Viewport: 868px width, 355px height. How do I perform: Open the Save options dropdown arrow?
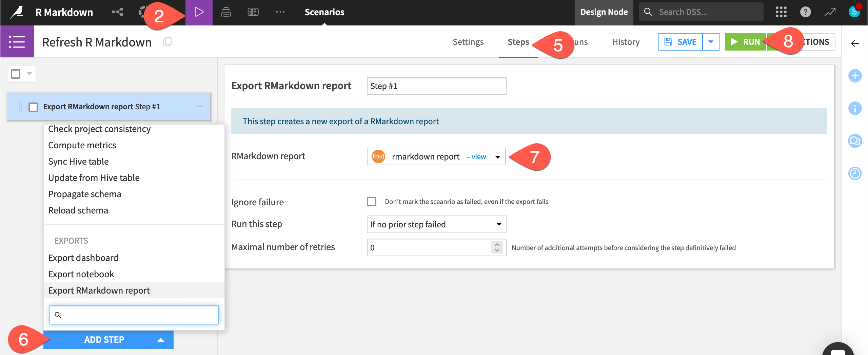[711, 42]
